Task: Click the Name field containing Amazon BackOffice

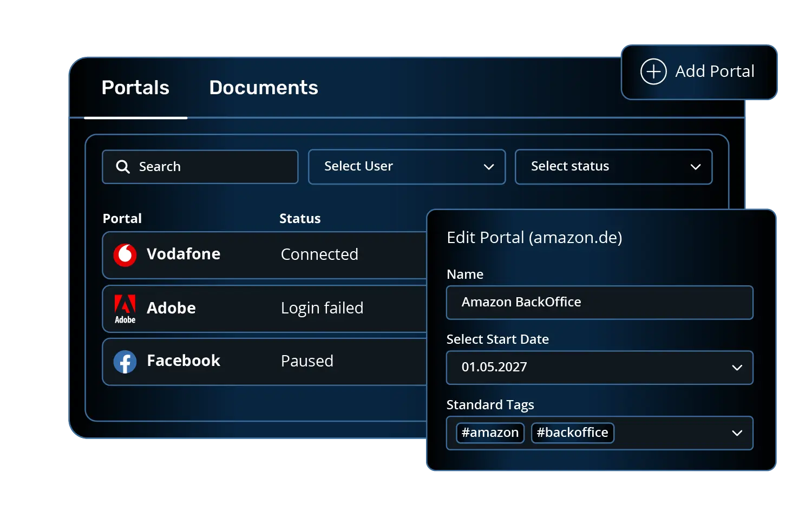Action: (600, 303)
